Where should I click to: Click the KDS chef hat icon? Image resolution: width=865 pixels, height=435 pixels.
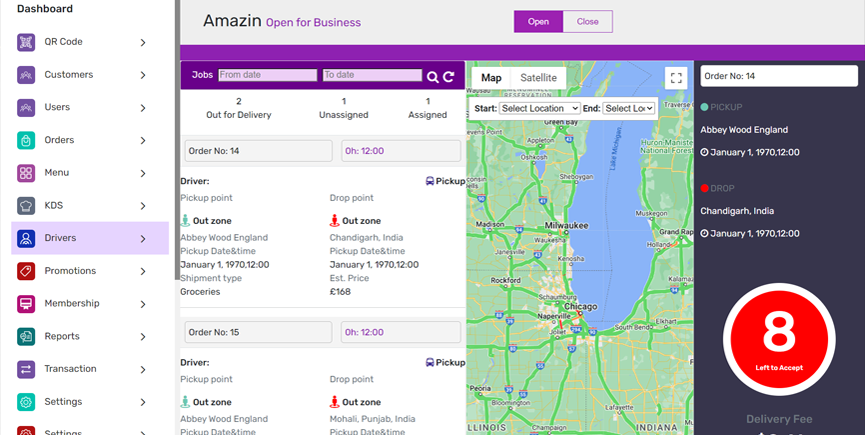pyautogui.click(x=26, y=206)
